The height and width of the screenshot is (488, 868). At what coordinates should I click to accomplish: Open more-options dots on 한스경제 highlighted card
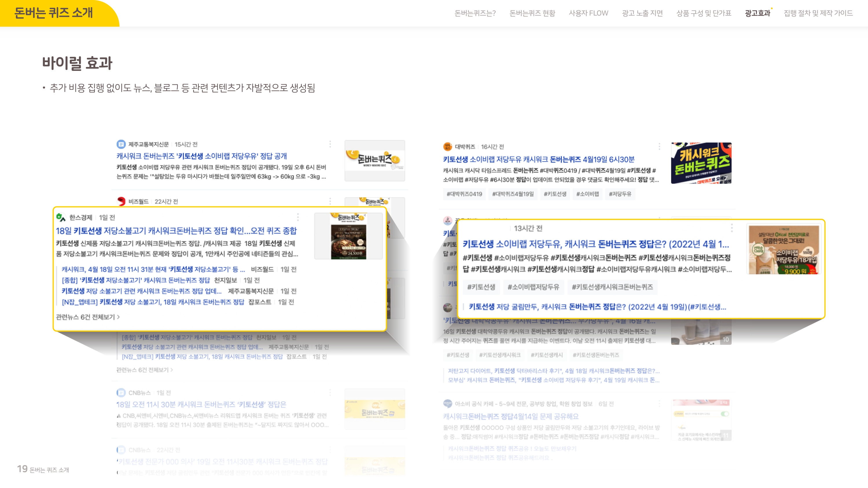[x=297, y=217]
